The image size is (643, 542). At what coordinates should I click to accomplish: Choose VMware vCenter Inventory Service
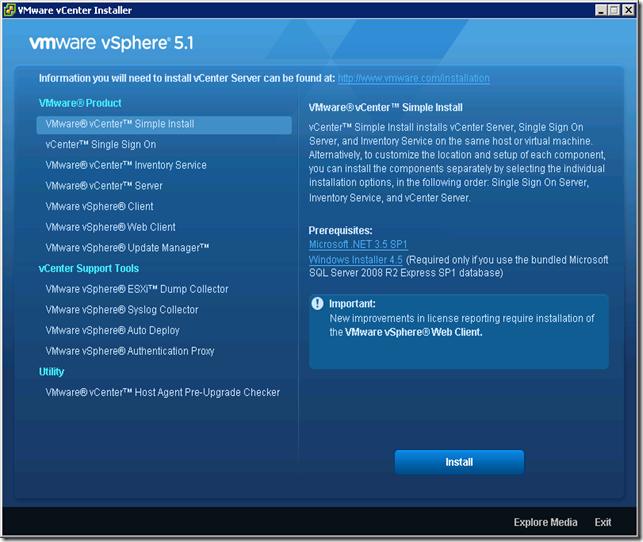(126, 165)
